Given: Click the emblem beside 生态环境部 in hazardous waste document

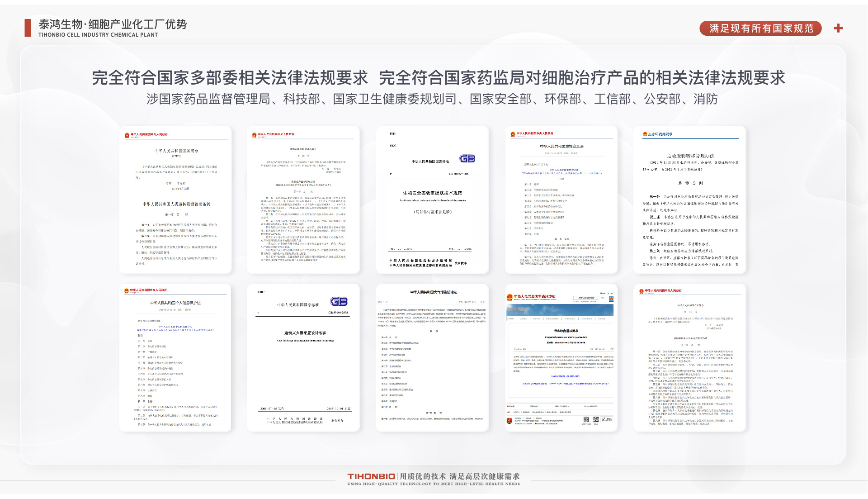Looking at the screenshot, I should [x=645, y=134].
